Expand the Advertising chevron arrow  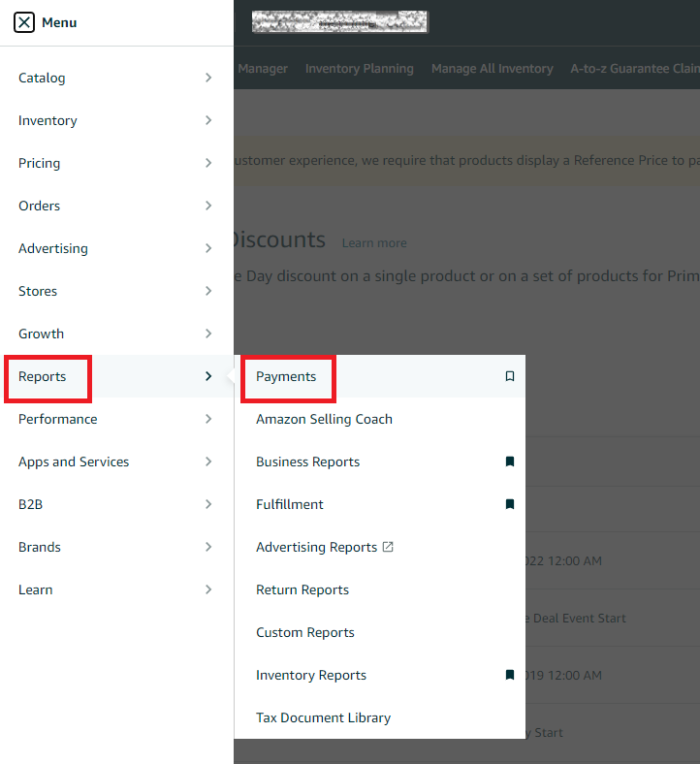point(208,248)
